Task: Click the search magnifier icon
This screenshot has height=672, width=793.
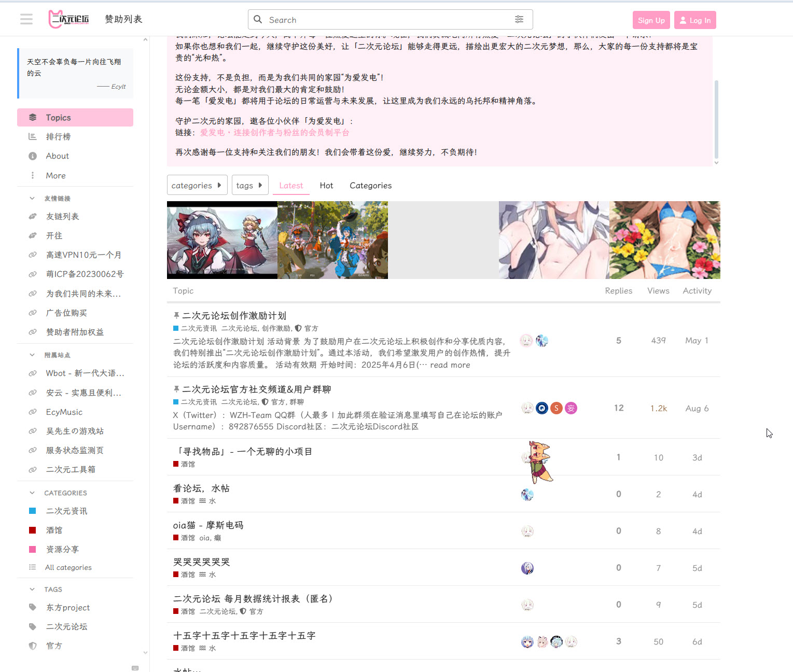Action: coord(258,20)
